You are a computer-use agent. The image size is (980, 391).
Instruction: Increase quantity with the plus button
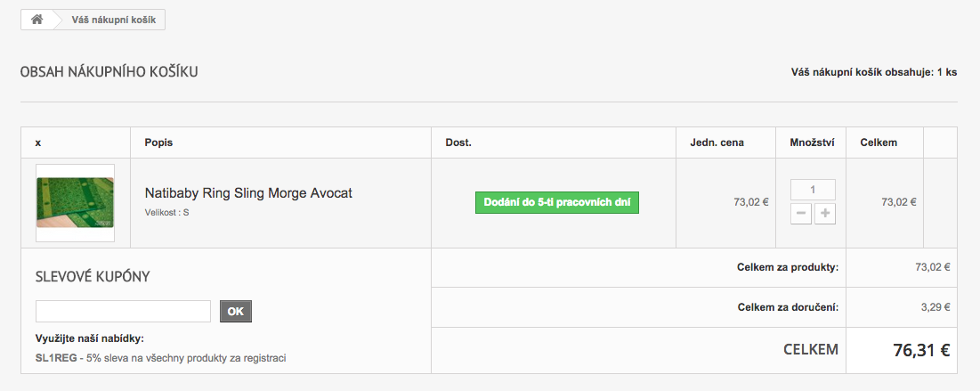(825, 214)
